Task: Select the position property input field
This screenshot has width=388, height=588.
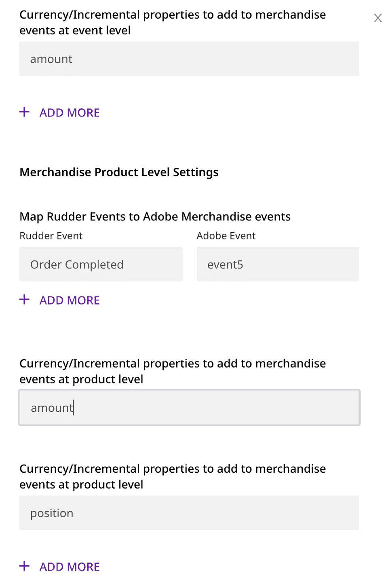Action: point(189,513)
